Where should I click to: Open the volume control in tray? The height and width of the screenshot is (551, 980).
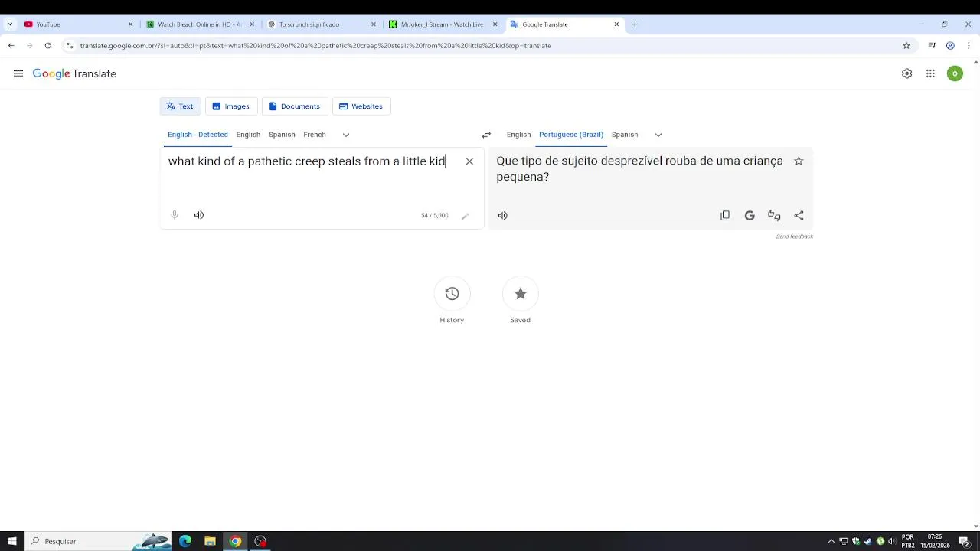coord(892,542)
